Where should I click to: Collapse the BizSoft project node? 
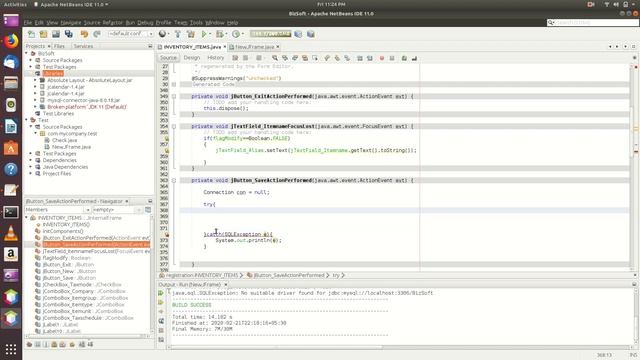pyautogui.click(x=27, y=53)
